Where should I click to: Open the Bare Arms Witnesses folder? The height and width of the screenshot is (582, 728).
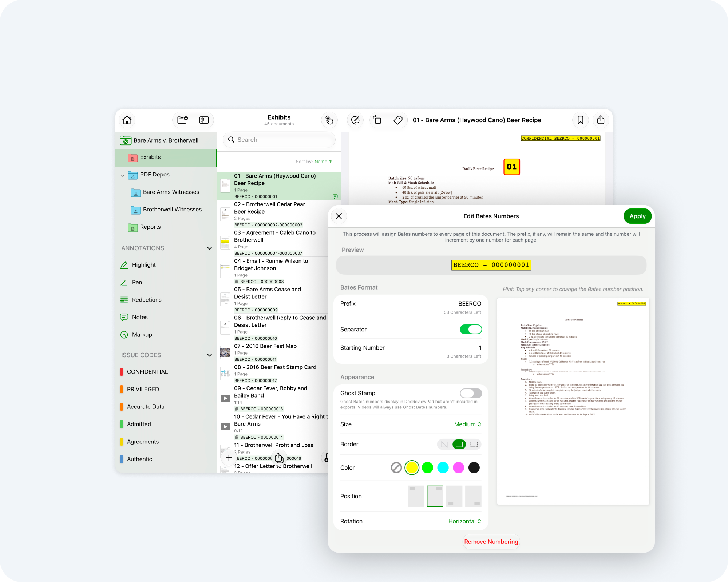[x=166, y=192]
